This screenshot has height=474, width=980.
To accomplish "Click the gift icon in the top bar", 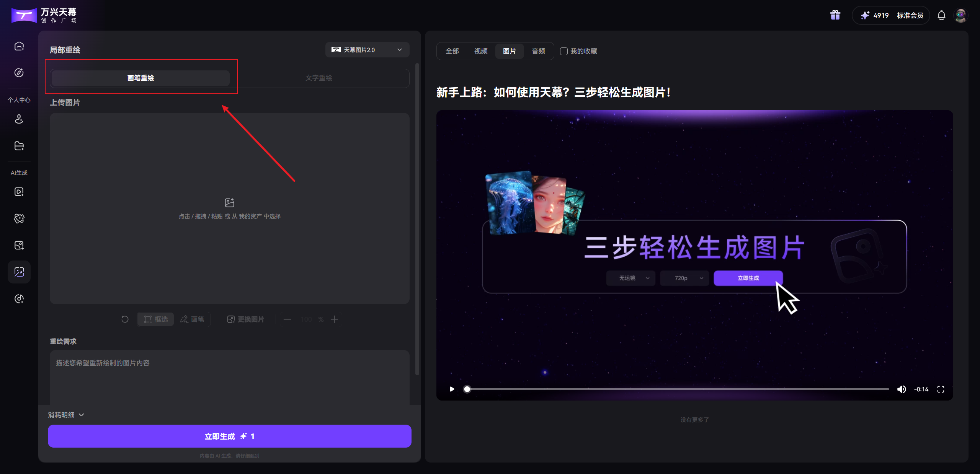I will [x=835, y=15].
